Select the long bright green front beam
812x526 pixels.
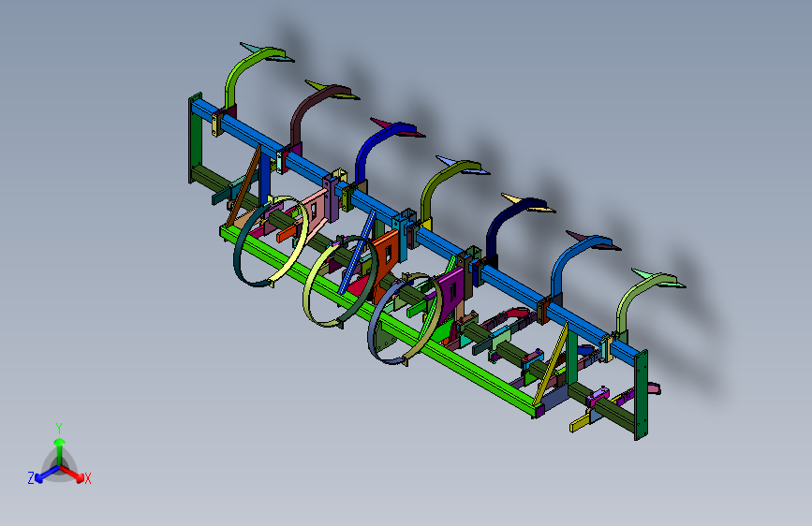tap(380, 320)
